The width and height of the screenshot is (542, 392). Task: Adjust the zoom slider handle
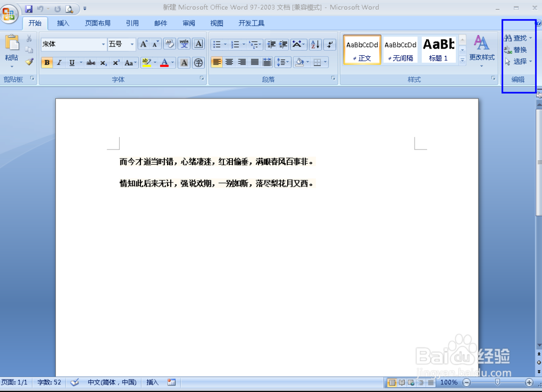[498, 382]
